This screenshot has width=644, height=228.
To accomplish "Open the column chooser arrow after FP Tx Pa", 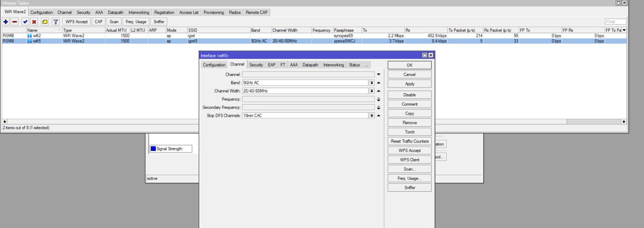I will tap(624, 30).
